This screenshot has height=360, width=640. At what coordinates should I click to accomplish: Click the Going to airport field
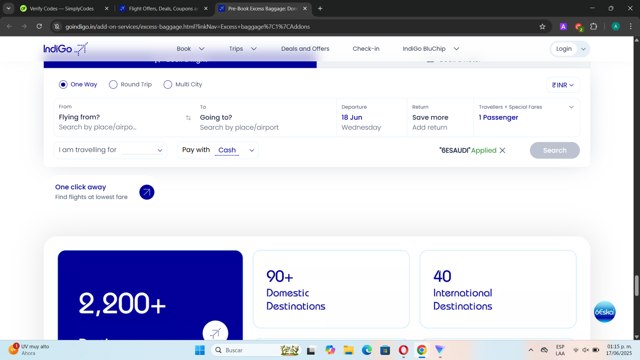(x=265, y=117)
